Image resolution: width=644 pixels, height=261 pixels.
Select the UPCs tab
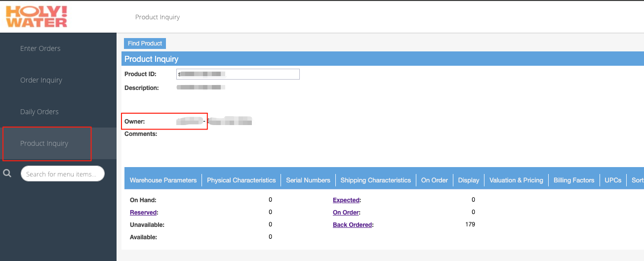coord(613,180)
